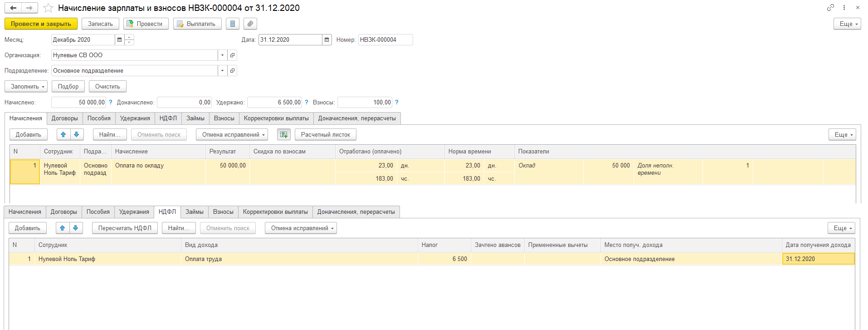Open calendar picker for Месяц field
Screen dimensions: 868x330
(x=119, y=40)
